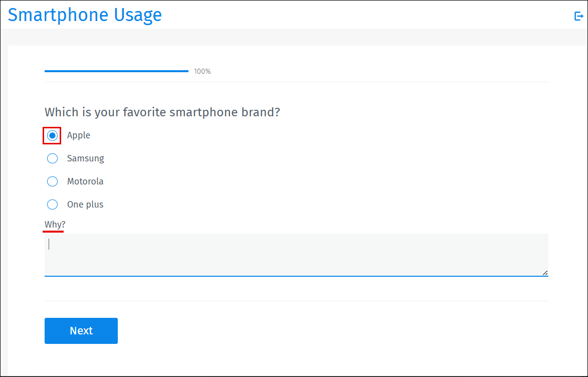Click the resize handle of the text area
This screenshot has width=588, height=377.
(545, 273)
